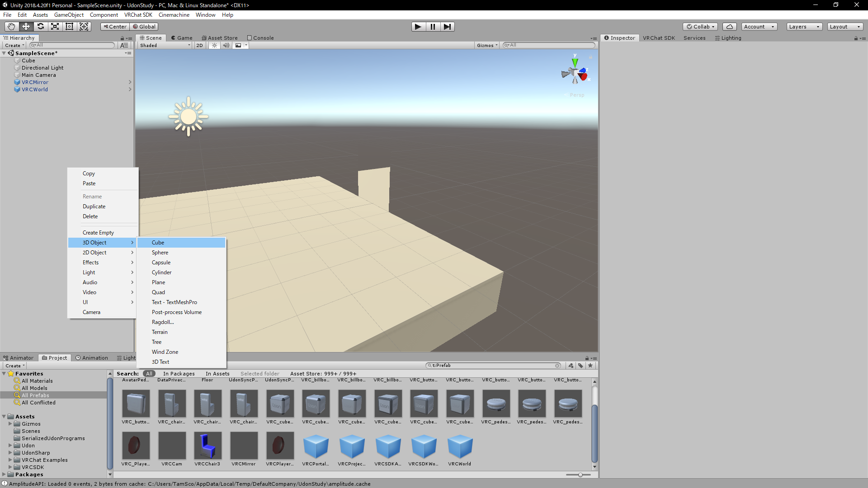Image resolution: width=868 pixels, height=488 pixels.
Task: Open the cloud services icon
Action: click(x=729, y=27)
